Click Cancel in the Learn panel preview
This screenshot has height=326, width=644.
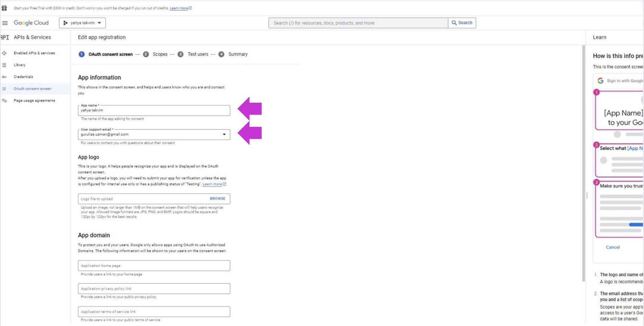click(613, 247)
